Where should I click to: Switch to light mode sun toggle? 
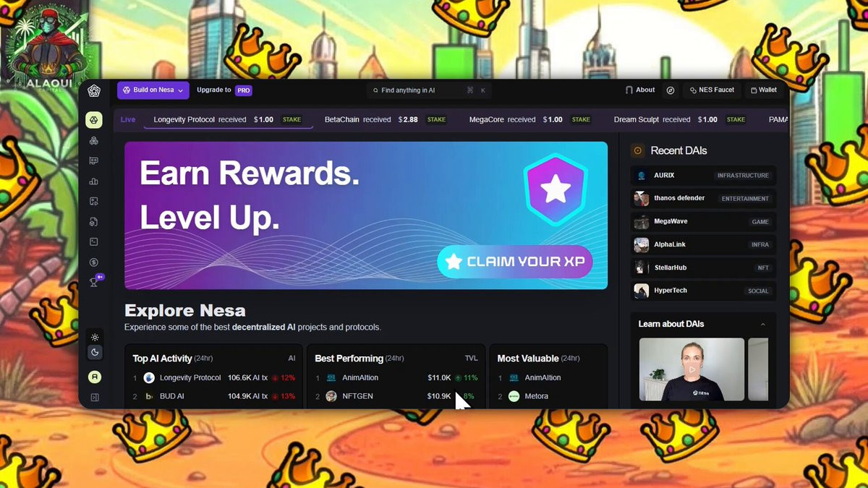(x=95, y=338)
